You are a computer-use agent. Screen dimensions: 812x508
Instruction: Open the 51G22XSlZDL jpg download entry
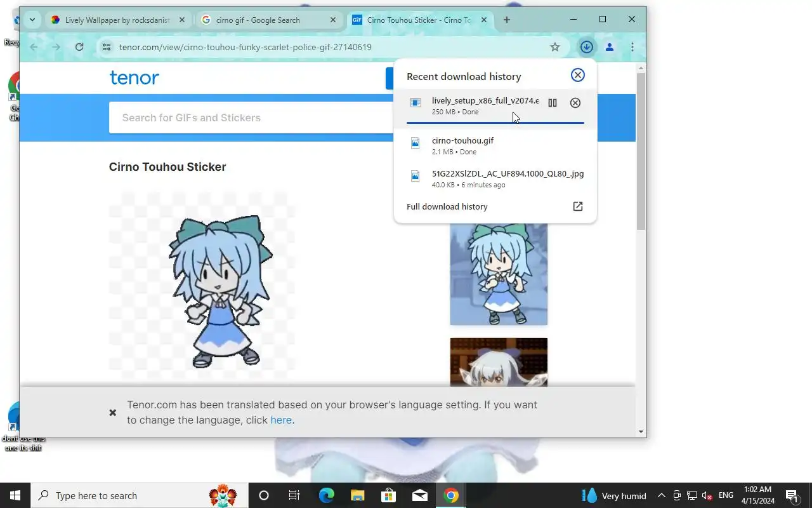pyautogui.click(x=495, y=178)
